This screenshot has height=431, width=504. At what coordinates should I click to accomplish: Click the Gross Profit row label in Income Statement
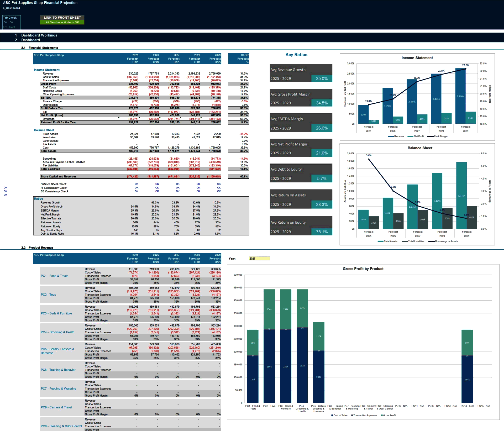click(x=48, y=84)
